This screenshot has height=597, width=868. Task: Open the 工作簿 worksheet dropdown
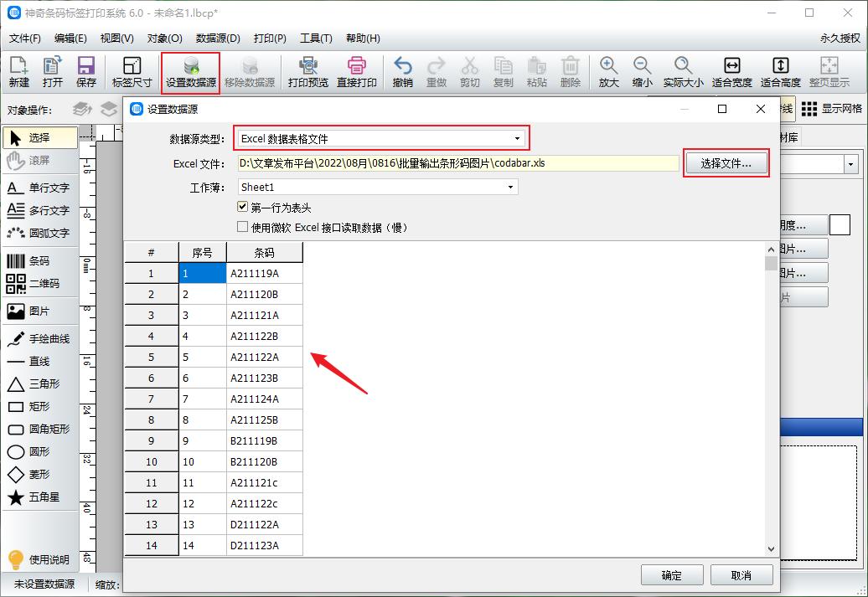[x=511, y=186]
